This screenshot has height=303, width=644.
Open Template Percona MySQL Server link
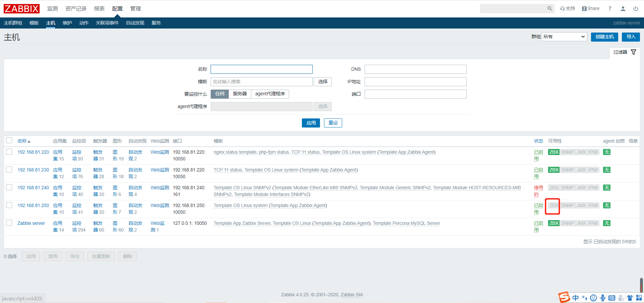[407, 223]
